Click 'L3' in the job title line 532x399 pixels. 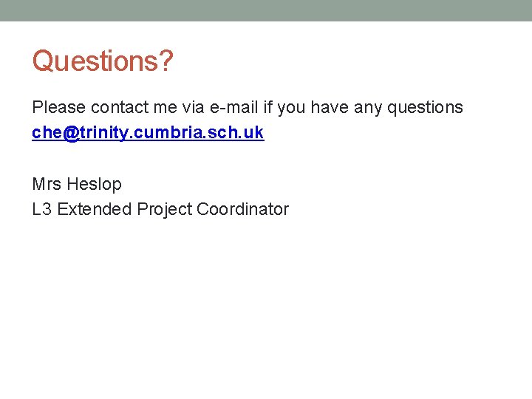[42, 209]
